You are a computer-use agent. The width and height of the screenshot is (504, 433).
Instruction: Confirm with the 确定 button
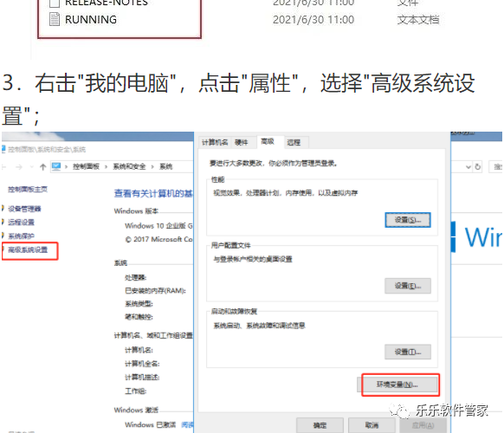click(x=320, y=425)
